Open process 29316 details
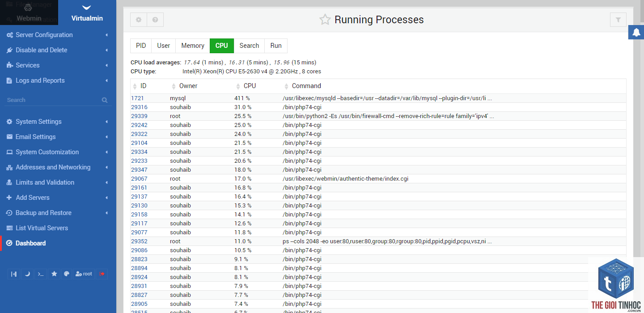Viewport: 644px width, 313px height. 139,107
